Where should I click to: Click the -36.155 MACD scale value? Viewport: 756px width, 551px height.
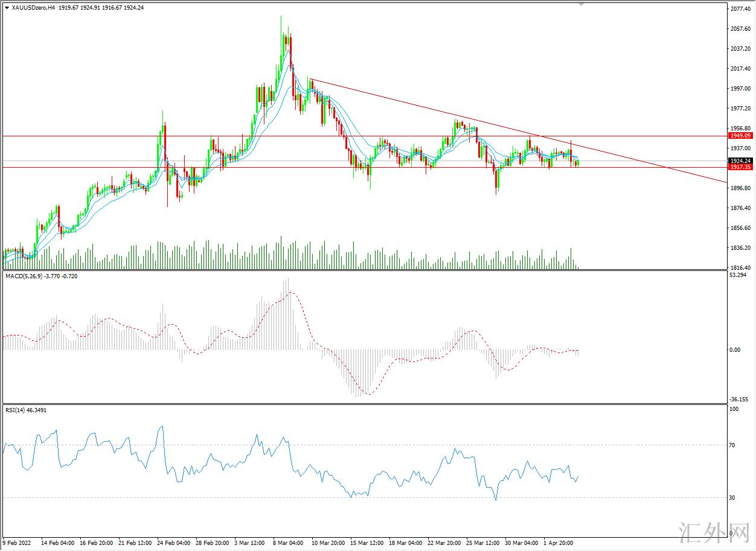click(738, 399)
